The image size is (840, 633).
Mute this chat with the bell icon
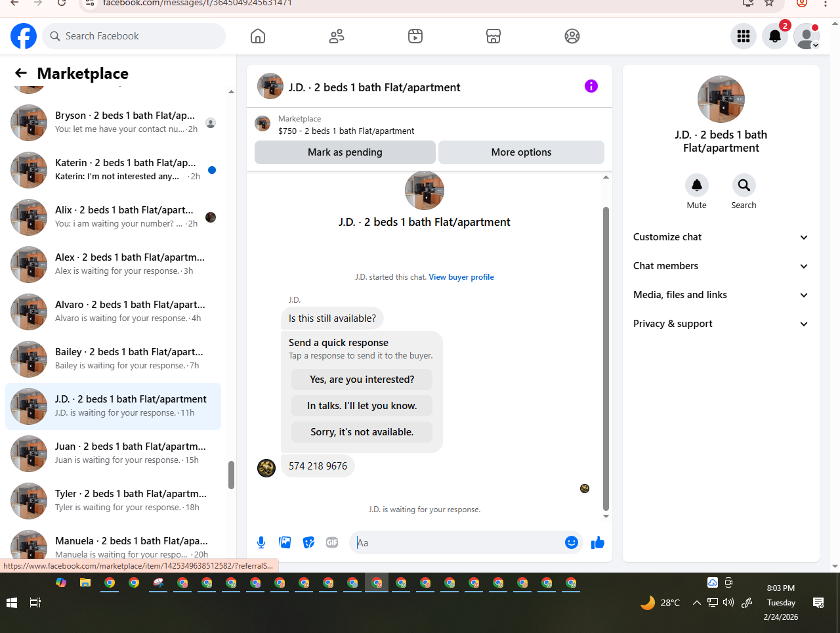697,185
